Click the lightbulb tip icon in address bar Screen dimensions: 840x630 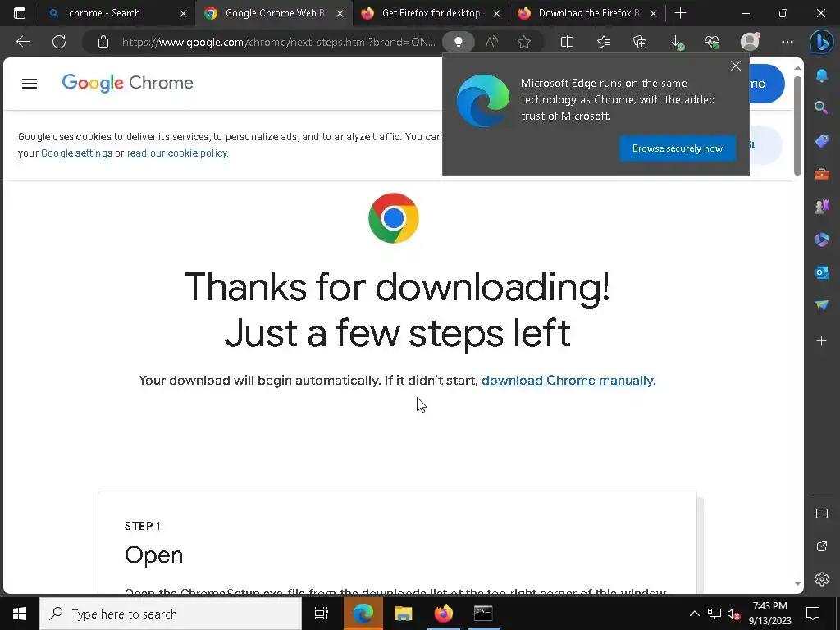click(459, 42)
